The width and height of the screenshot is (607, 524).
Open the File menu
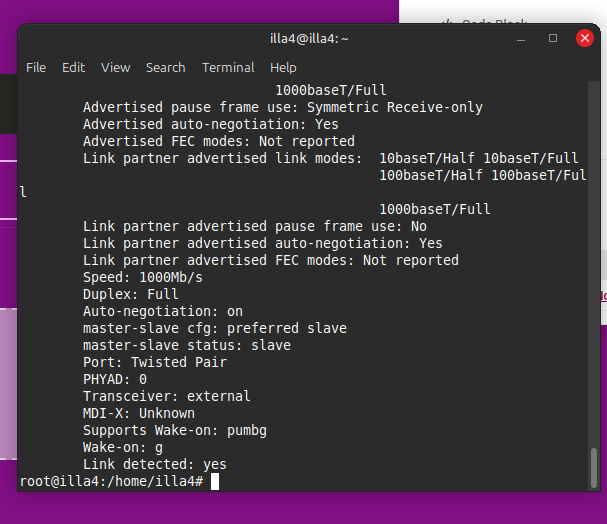coord(36,67)
